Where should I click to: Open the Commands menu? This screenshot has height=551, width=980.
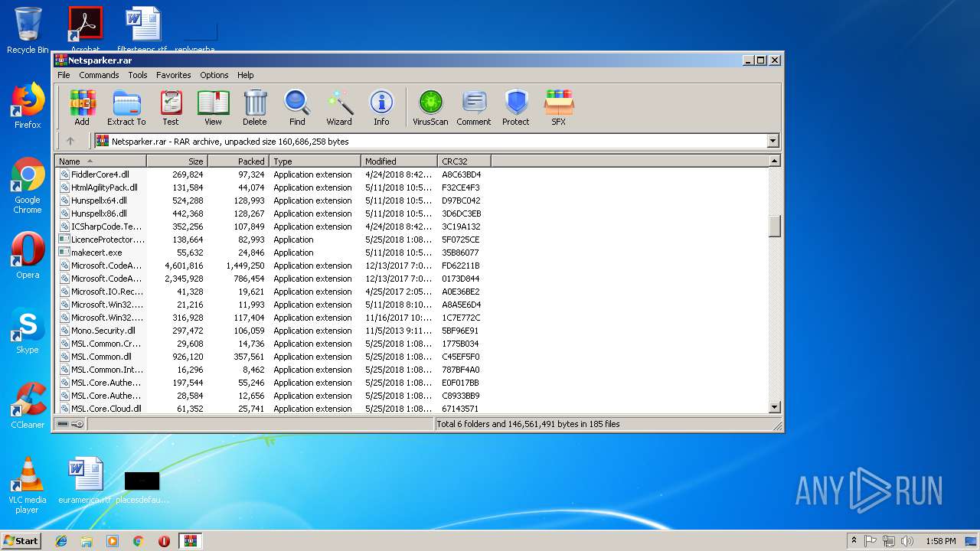99,75
